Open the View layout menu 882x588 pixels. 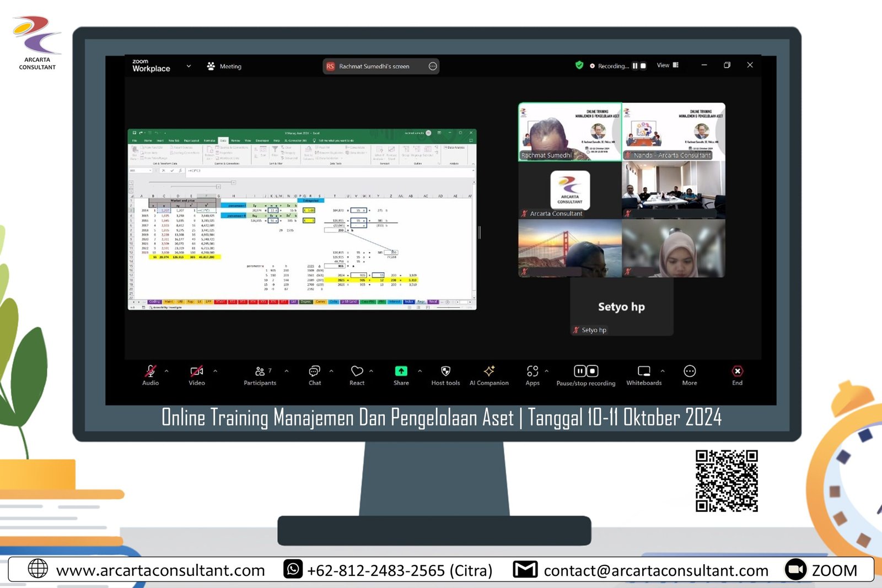click(x=667, y=66)
